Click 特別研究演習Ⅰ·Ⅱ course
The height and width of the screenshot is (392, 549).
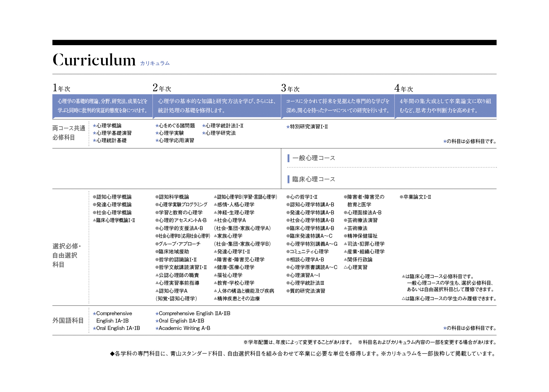click(307, 127)
